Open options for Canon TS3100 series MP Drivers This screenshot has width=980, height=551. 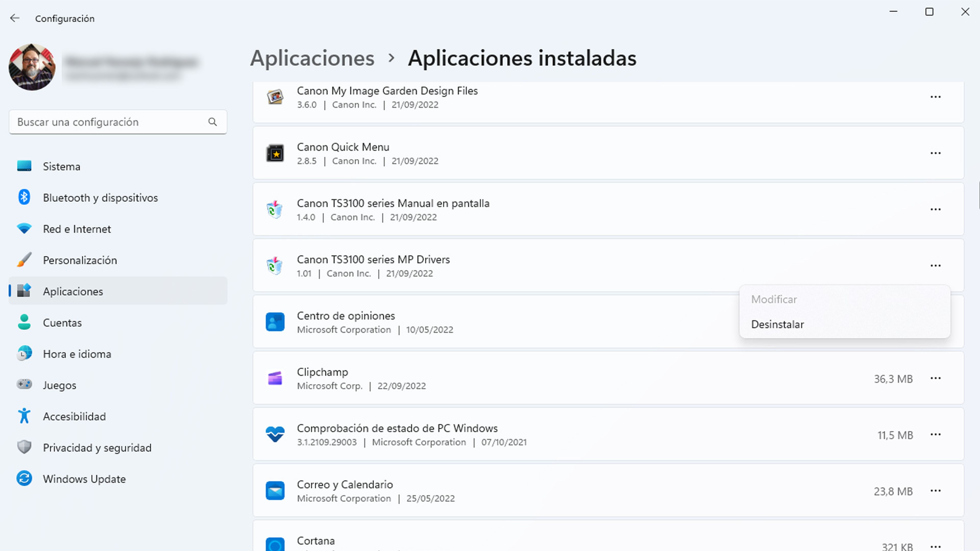click(936, 266)
